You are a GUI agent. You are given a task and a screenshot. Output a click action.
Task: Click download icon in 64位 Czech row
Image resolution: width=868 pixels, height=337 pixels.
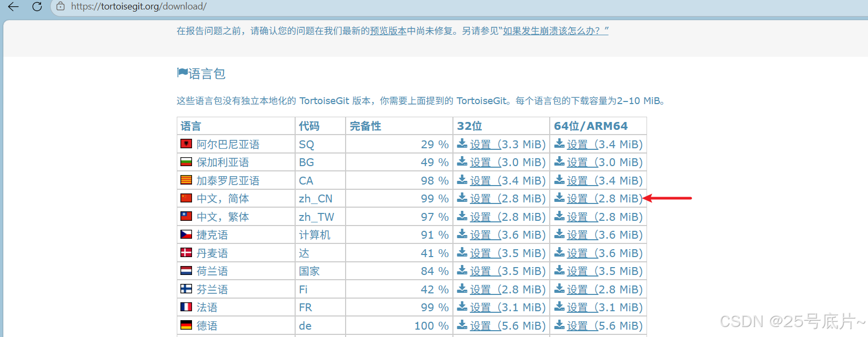click(x=560, y=234)
